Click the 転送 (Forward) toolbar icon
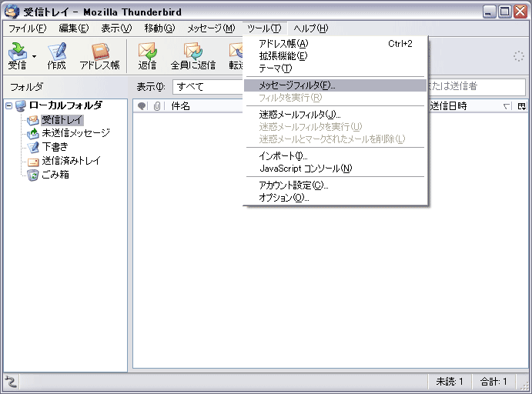 (236, 55)
